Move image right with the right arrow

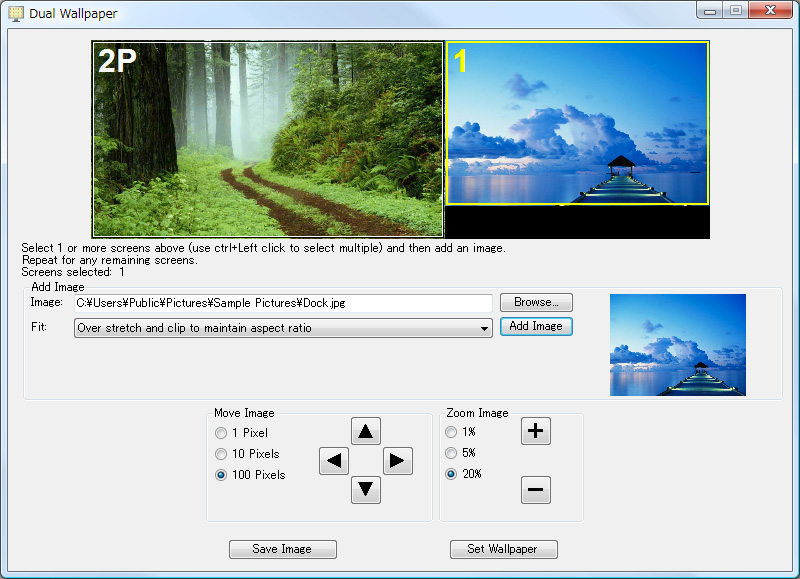[397, 461]
